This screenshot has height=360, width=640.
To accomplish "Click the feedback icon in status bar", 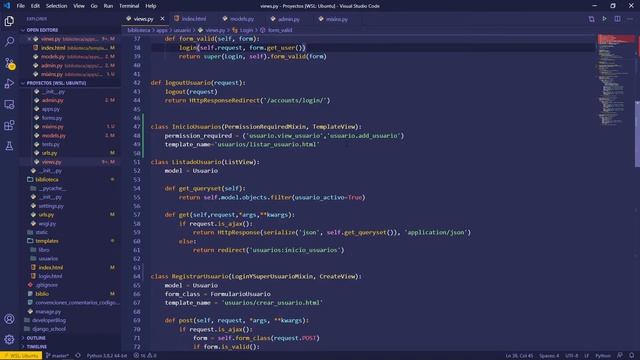I will (620, 356).
